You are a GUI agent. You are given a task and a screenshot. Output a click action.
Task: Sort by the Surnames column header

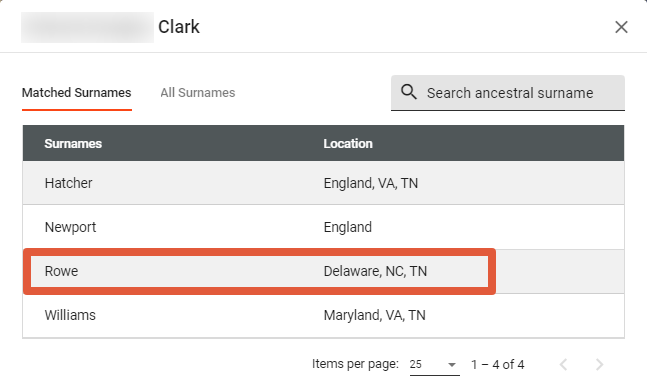(73, 144)
